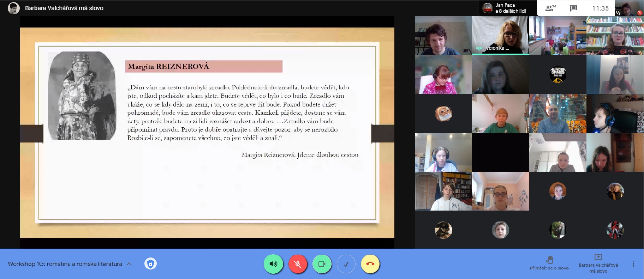This screenshot has height=279, width=644.
Task: Click the 11:35 clock display
Action: [x=600, y=8]
